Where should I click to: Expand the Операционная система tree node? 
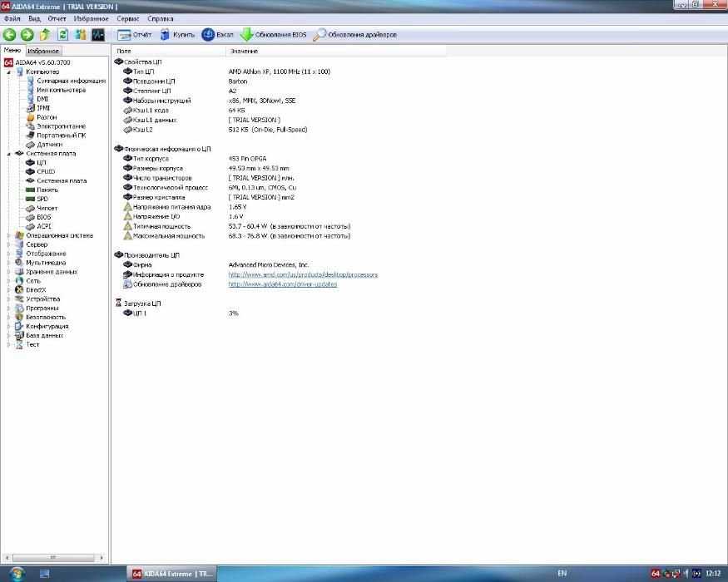tap(9, 236)
